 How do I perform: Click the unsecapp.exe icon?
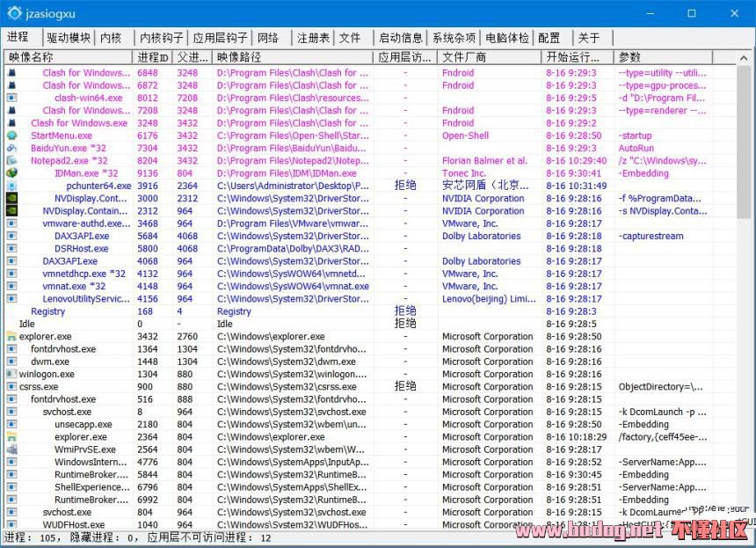pyautogui.click(x=11, y=425)
